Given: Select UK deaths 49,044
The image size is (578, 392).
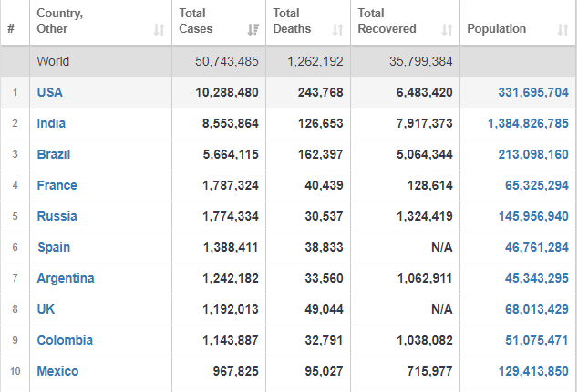Looking at the screenshot, I should [x=324, y=309].
